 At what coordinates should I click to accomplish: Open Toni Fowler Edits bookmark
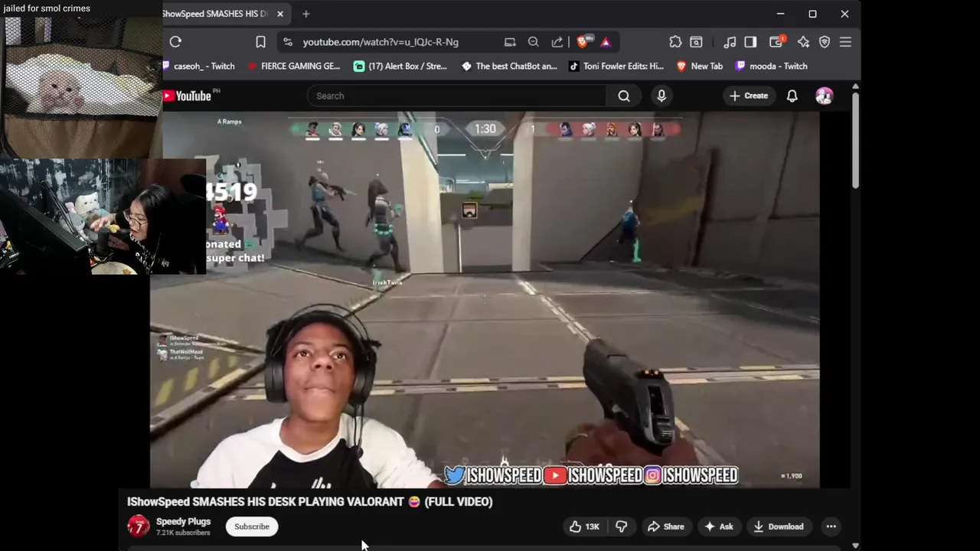click(x=616, y=66)
